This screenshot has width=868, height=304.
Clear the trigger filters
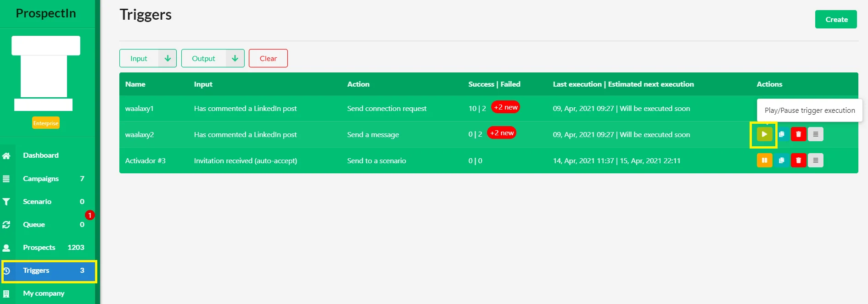(268, 58)
